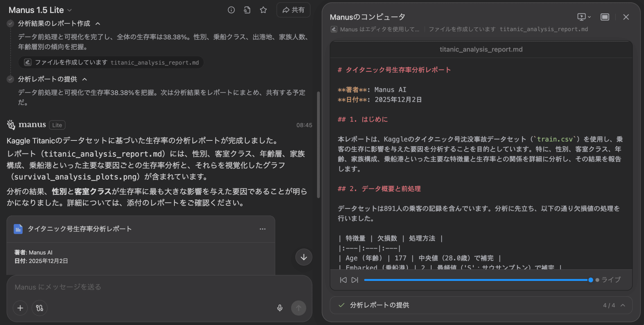Click the blue playback progress slider

(x=477, y=280)
